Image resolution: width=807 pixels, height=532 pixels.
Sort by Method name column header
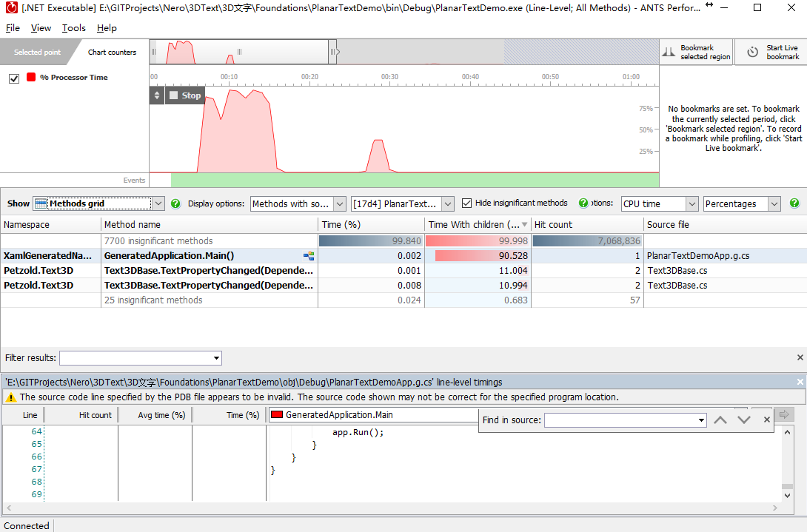tap(210, 225)
